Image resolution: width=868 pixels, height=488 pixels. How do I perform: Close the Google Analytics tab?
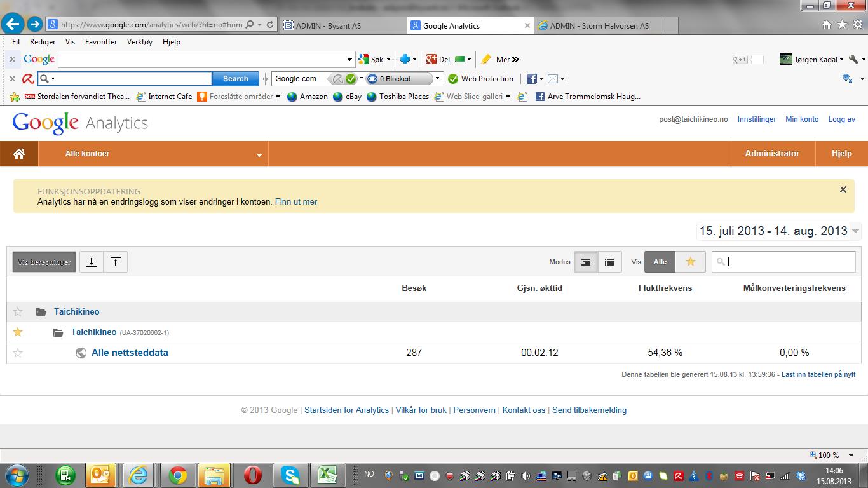click(527, 26)
